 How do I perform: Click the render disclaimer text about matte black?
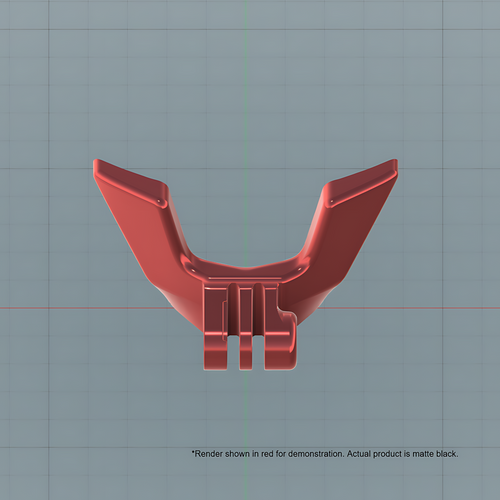coord(325,454)
